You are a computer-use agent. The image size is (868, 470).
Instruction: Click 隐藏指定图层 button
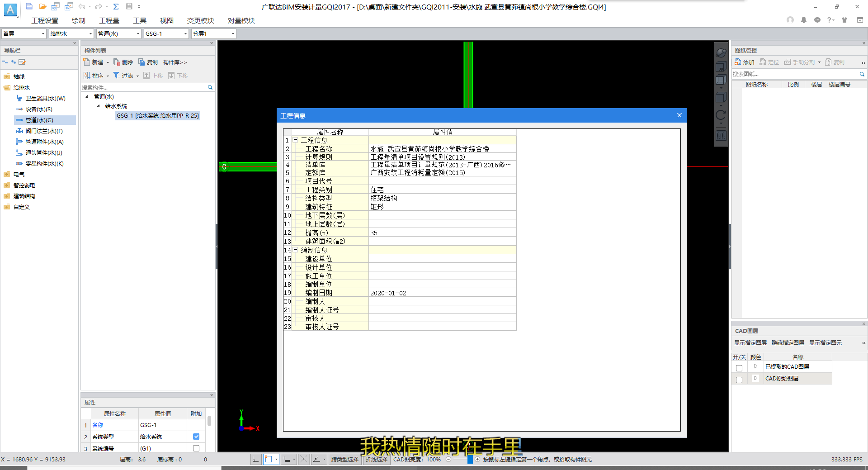click(788, 343)
